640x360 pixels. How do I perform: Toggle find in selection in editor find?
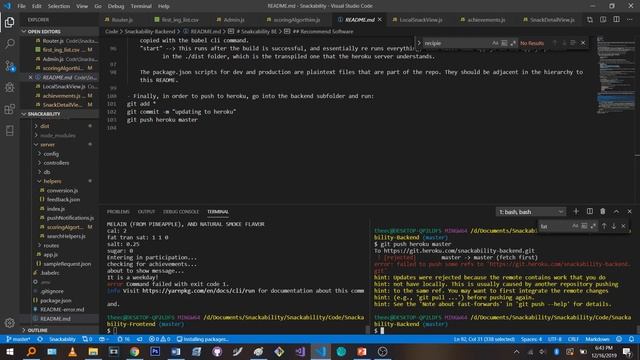573,43
